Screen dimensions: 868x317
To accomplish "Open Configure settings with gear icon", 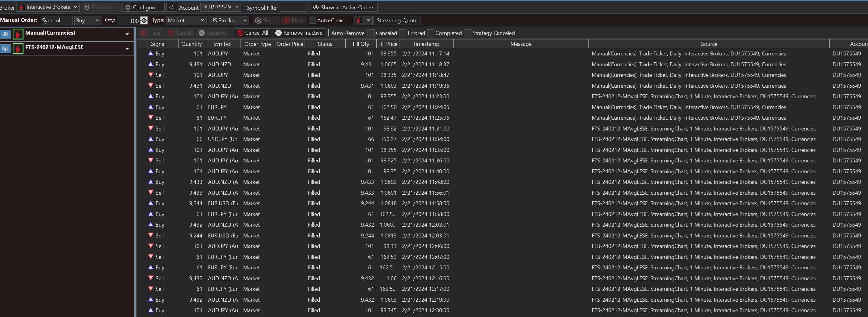I will point(143,7).
